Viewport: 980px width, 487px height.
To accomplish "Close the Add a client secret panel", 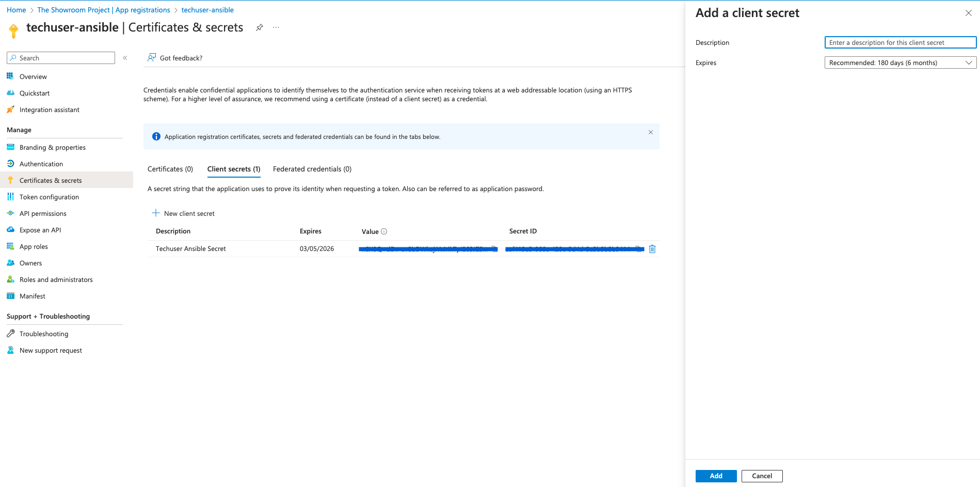I will click(969, 13).
